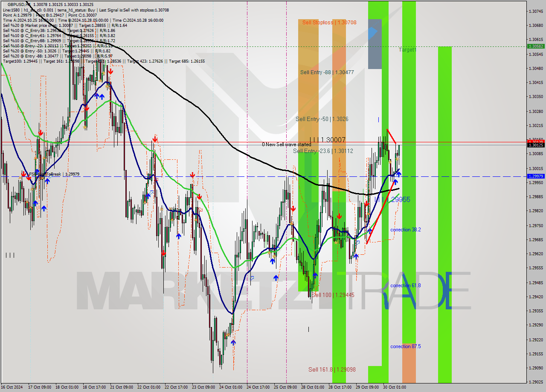Click the green 1.30582 price tag
The width and height of the screenshot is (546, 392).
tap(536, 46)
